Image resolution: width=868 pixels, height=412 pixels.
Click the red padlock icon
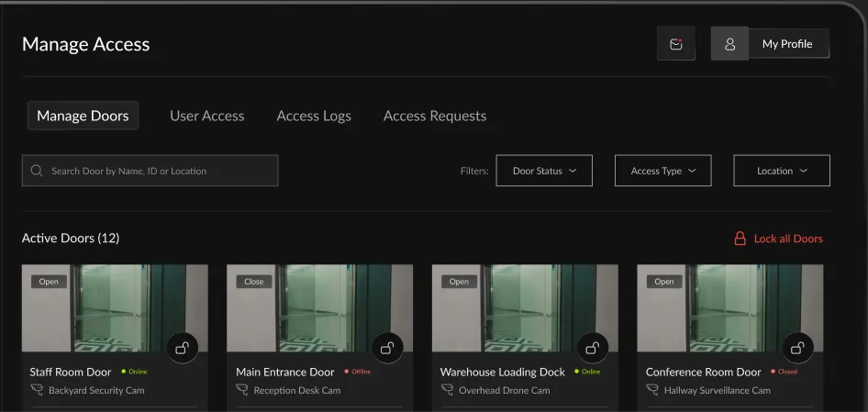(x=740, y=239)
